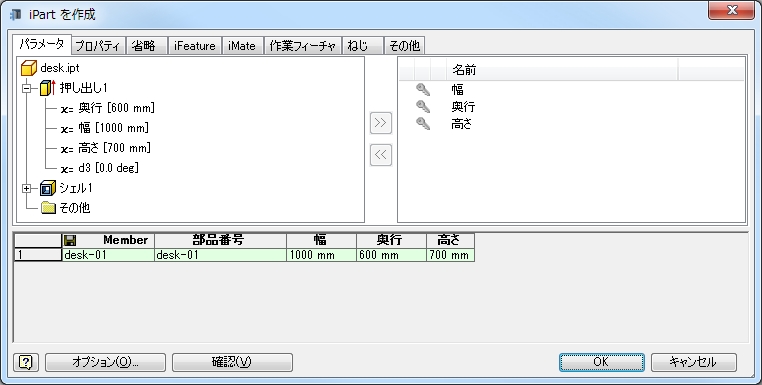Viewport: 762px width, 385px height.
Task: Click the iPart dialog title icon
Action: click(16, 15)
